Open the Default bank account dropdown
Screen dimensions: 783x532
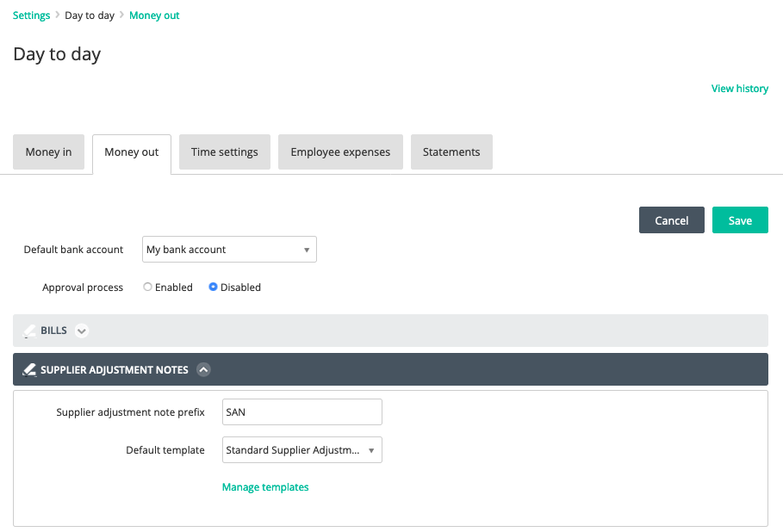(229, 249)
